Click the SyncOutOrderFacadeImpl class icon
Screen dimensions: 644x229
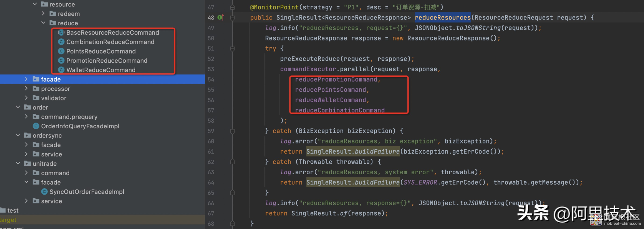44,192
